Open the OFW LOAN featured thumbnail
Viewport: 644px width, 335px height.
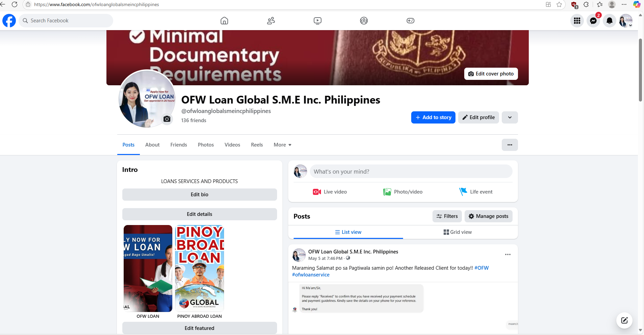[148, 268]
